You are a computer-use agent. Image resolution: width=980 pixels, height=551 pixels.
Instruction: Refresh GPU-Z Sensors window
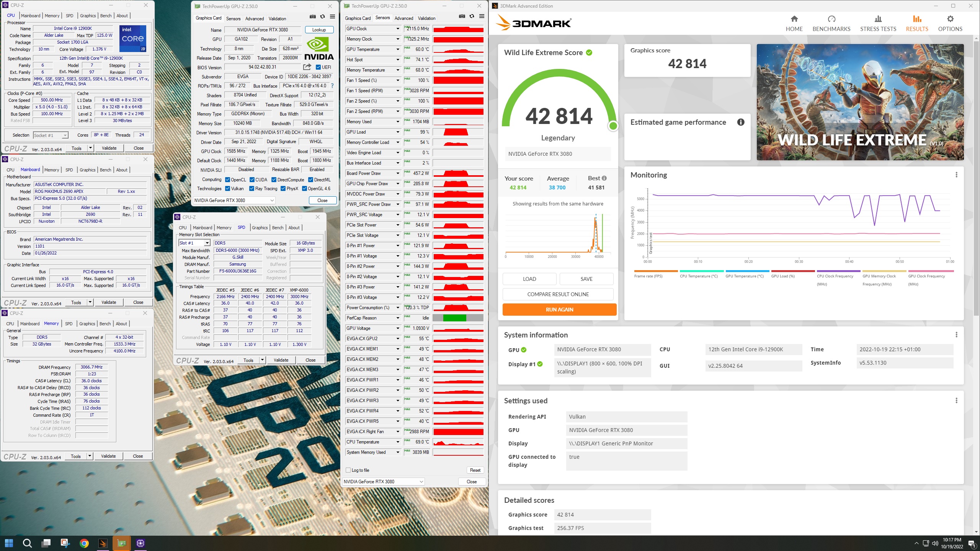(x=472, y=16)
